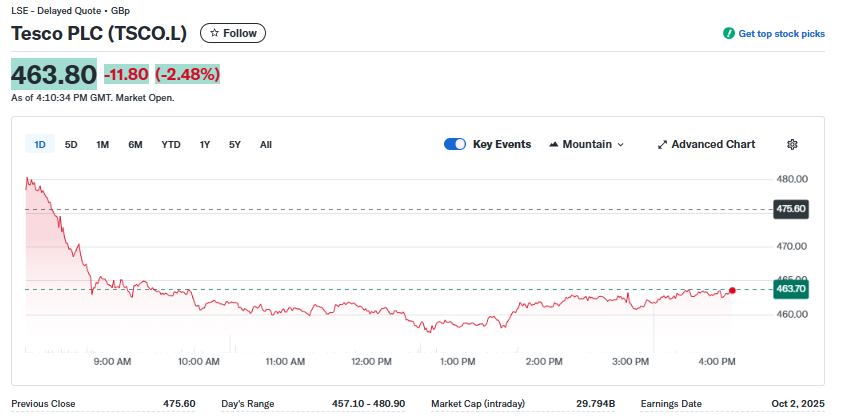Choose the YTD chart range
Screen dimensions: 842x419
[171, 144]
